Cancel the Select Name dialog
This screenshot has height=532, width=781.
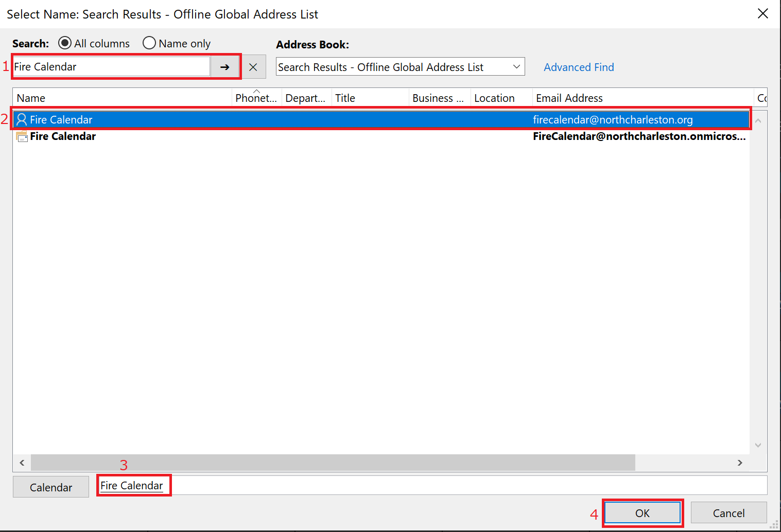click(x=728, y=513)
